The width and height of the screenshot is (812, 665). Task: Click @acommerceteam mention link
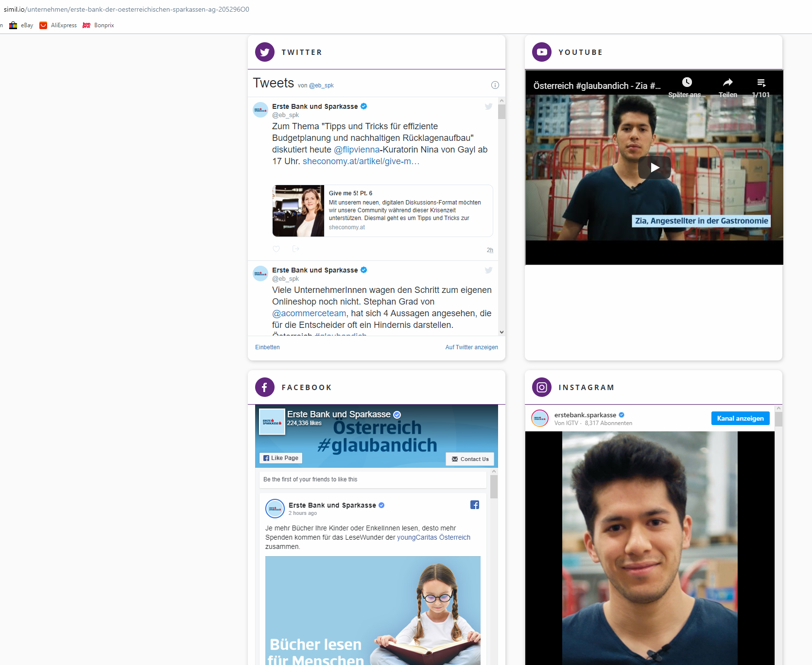(x=309, y=313)
